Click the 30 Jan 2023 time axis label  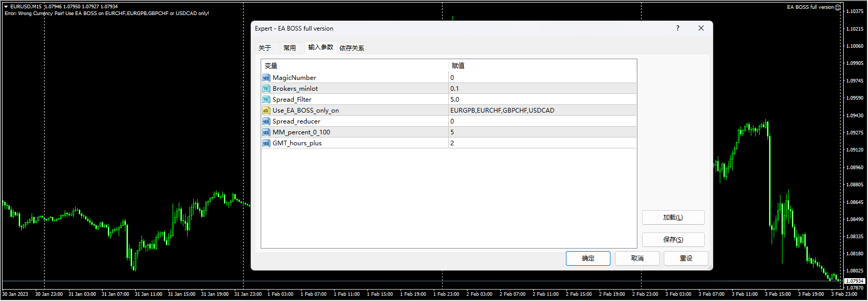pos(16,294)
